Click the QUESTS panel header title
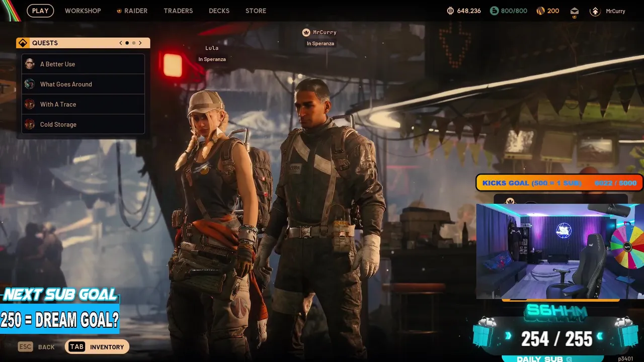The image size is (644, 362). [x=45, y=43]
